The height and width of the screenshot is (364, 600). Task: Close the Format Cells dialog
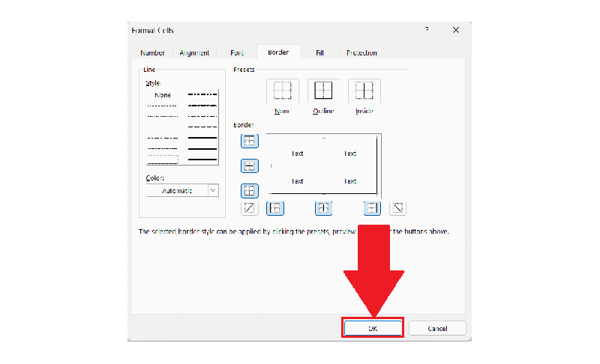456,30
